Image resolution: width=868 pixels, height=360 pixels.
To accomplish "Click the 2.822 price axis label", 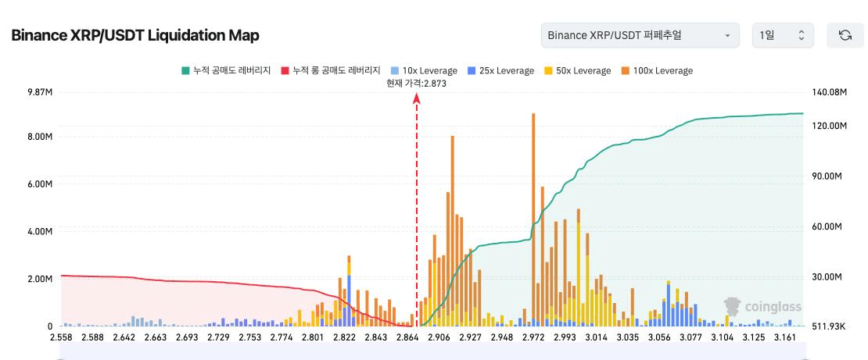I will tap(345, 337).
